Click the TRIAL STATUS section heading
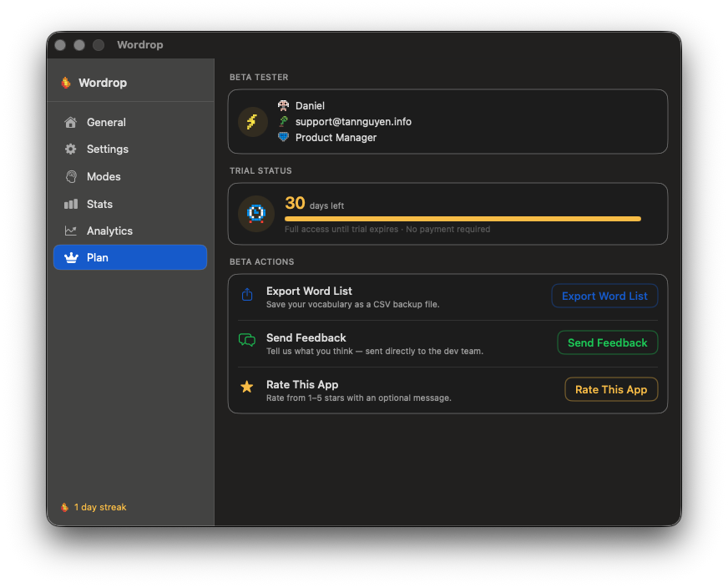 click(x=260, y=170)
